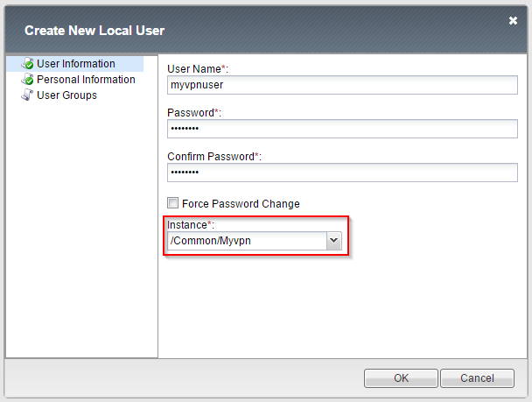Select the /Common/Myvpn instance combo box
The height and width of the screenshot is (402, 532).
[255, 241]
